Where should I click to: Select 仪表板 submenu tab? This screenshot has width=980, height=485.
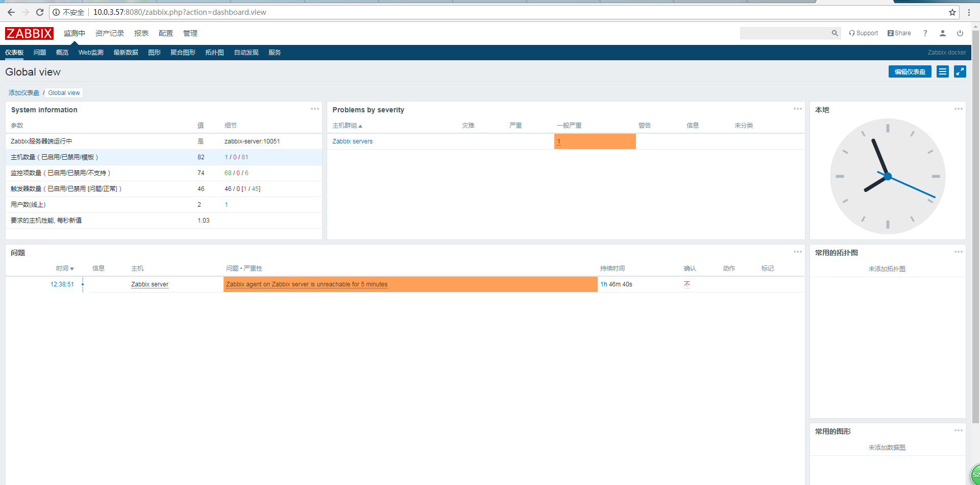(x=14, y=53)
